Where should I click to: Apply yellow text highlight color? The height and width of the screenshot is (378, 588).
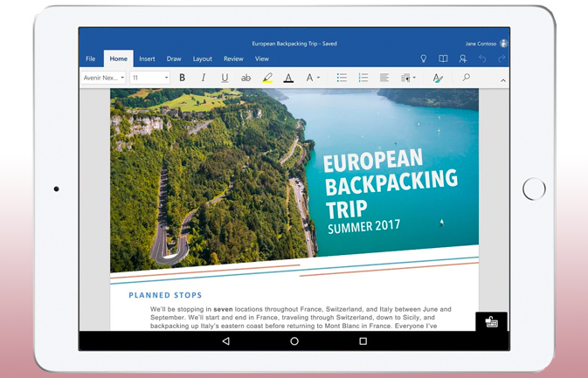267,78
